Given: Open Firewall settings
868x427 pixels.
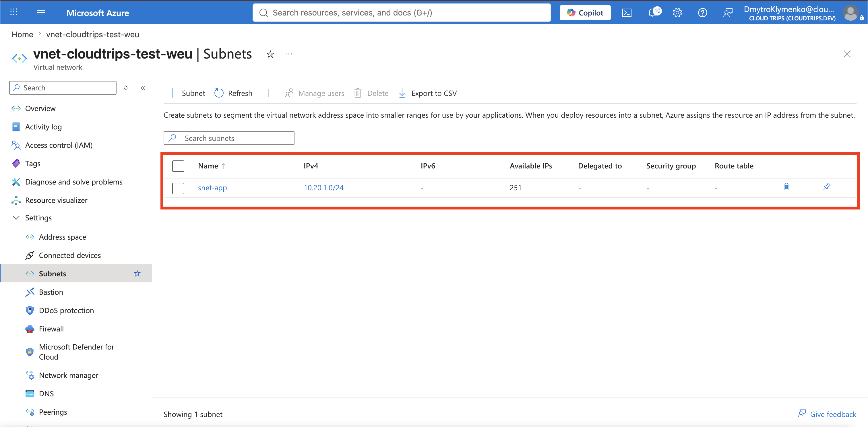Looking at the screenshot, I should [51, 329].
